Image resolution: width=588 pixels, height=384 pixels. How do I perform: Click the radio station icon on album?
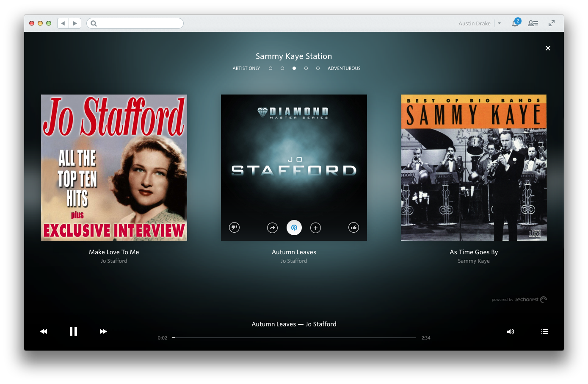click(x=294, y=228)
